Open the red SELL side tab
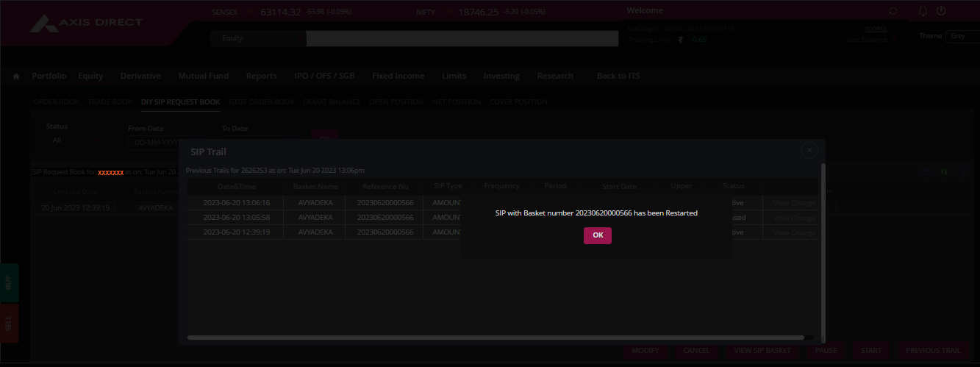980x367 pixels. [x=9, y=324]
